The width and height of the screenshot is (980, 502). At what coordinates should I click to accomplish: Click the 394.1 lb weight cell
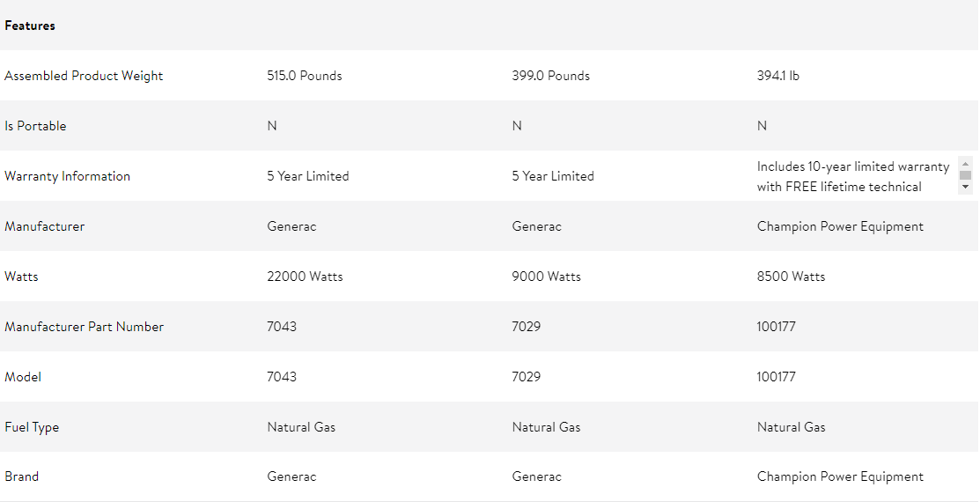(777, 76)
